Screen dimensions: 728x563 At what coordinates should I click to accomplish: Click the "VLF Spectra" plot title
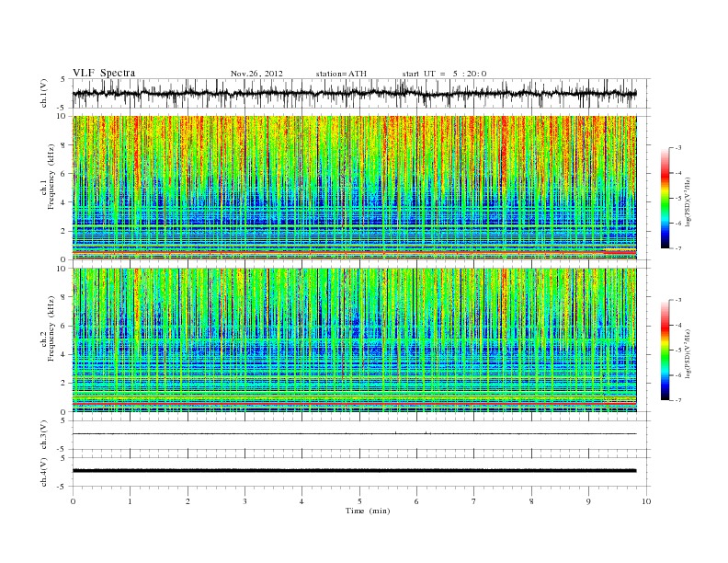pyautogui.click(x=104, y=73)
